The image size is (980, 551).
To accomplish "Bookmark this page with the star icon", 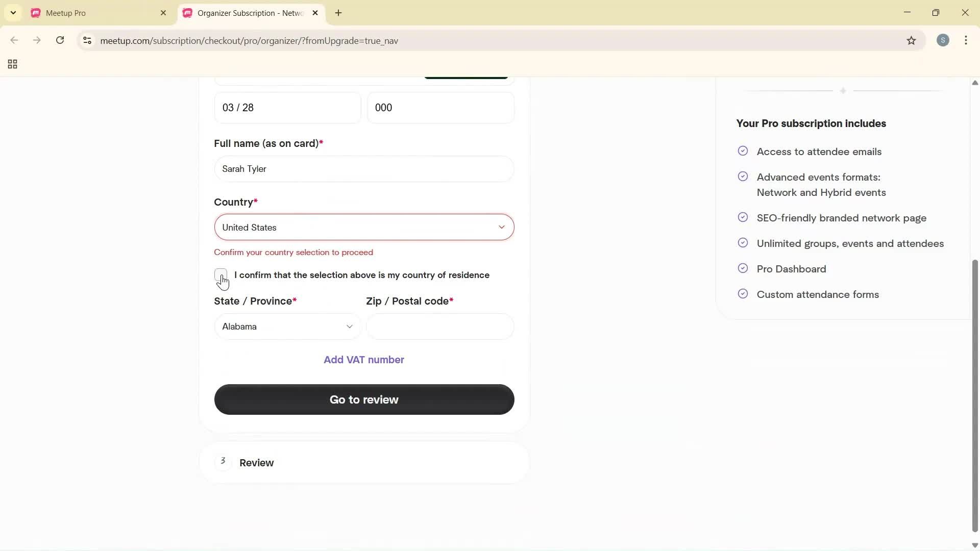I will pos(912,41).
